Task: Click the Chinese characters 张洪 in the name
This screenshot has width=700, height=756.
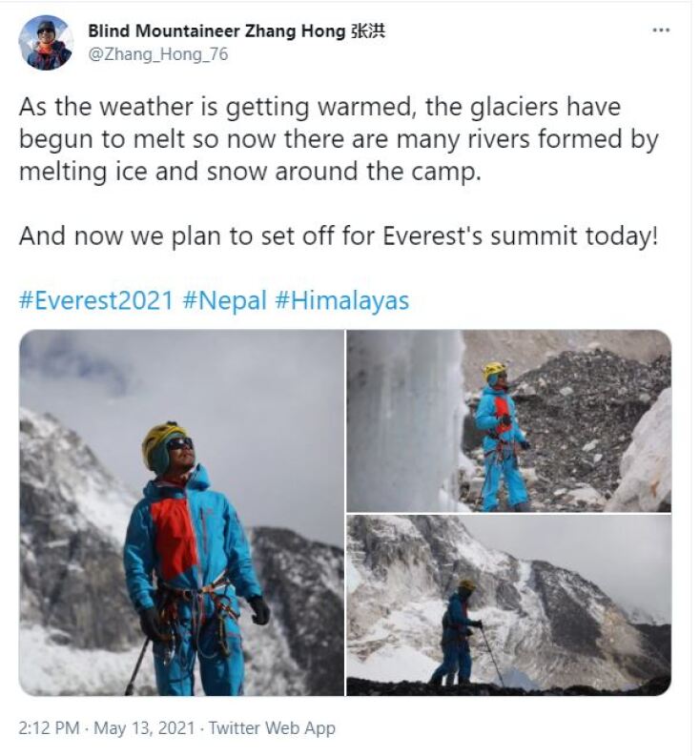Action: 368,31
